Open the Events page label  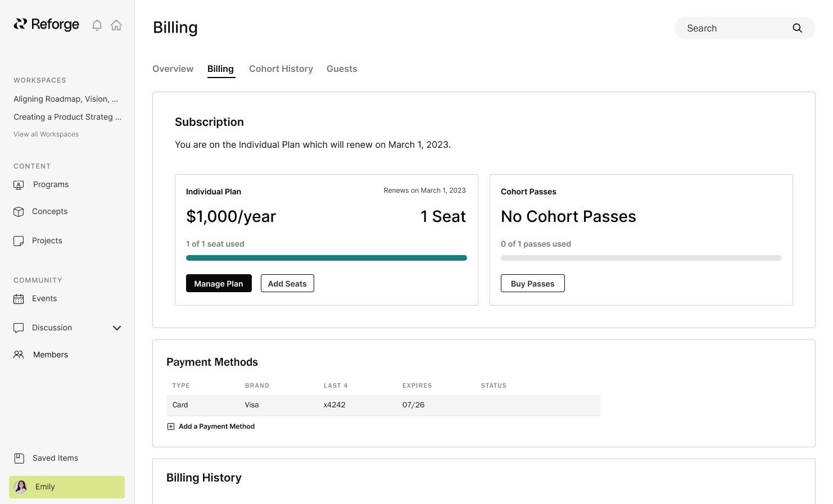click(x=44, y=299)
